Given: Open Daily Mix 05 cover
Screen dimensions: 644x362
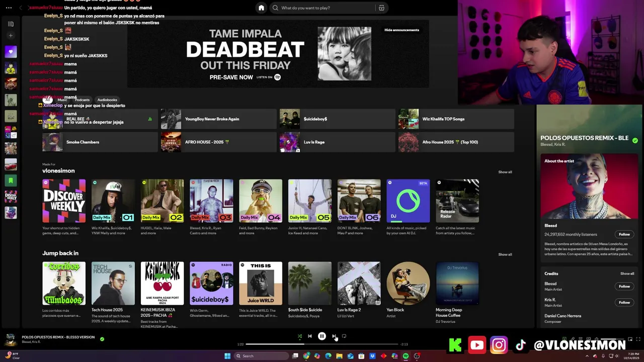Looking at the screenshot, I should (310, 201).
